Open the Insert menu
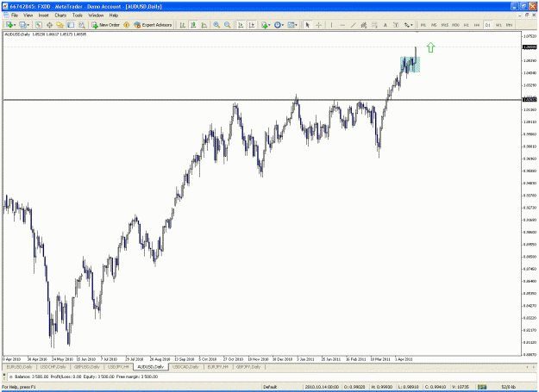 [x=43, y=16]
